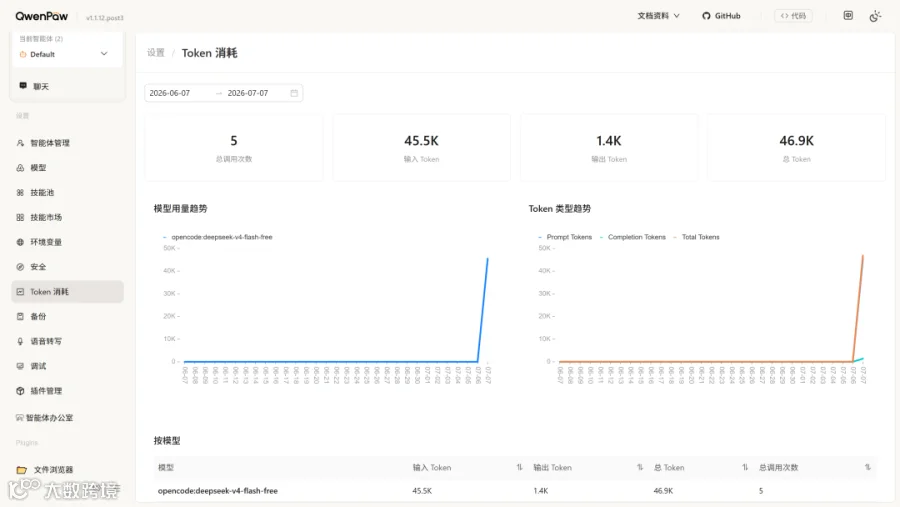Click the 45.5K 输入 Token stat card
Viewport: 900px width, 507px height.
pos(421,148)
